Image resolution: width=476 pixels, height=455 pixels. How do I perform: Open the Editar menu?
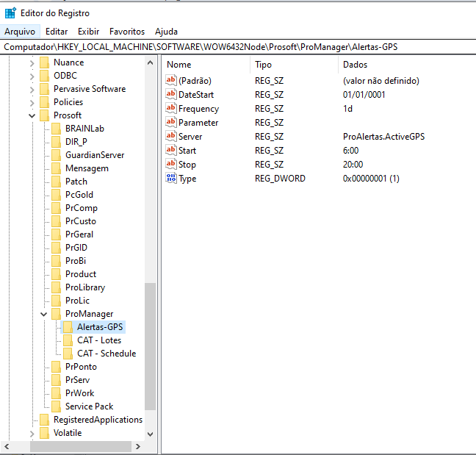pyautogui.click(x=57, y=32)
